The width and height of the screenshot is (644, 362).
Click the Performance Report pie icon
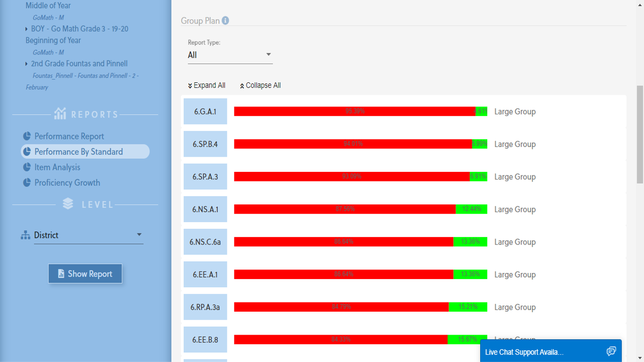[x=27, y=136]
